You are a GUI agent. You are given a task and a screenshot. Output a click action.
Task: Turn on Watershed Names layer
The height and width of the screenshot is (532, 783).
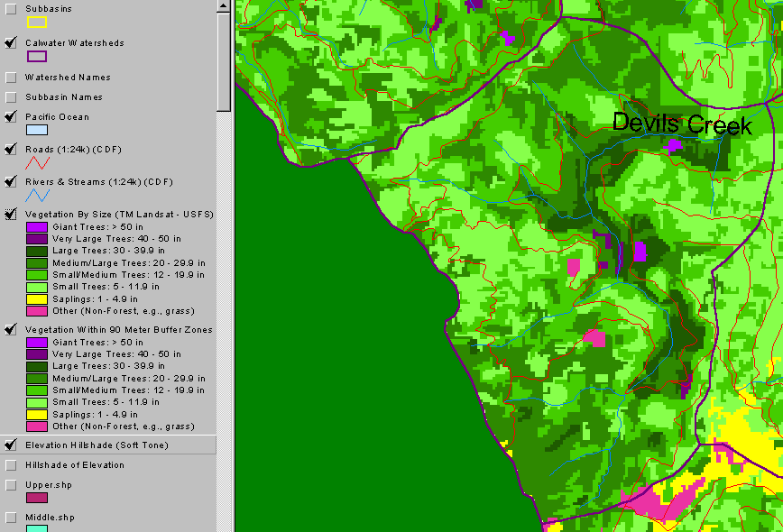pos(11,78)
